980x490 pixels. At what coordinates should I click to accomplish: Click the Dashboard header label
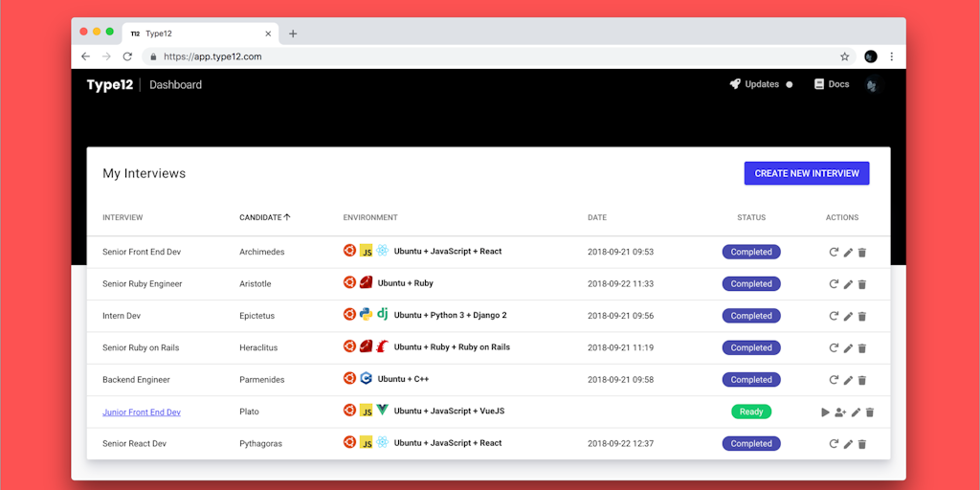(176, 85)
